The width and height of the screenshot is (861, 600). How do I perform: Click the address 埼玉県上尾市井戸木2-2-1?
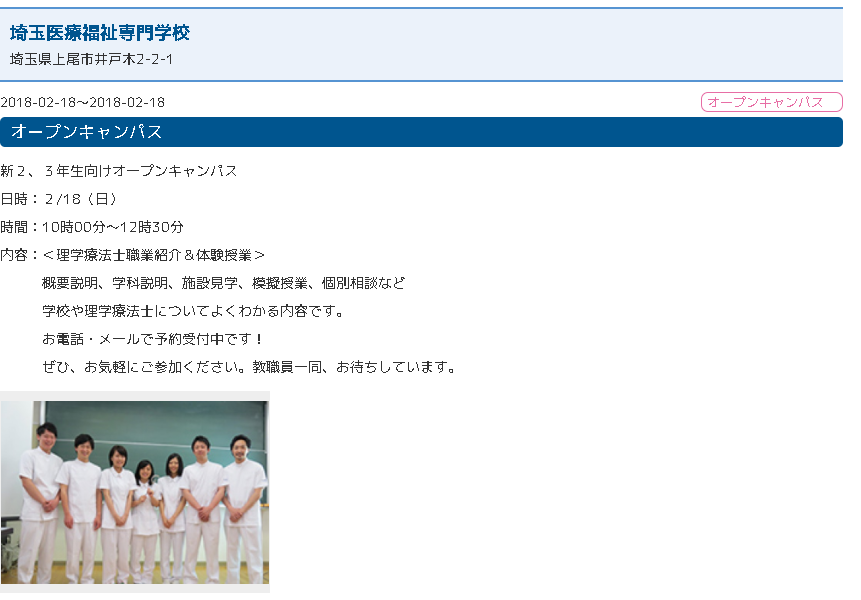point(92,59)
